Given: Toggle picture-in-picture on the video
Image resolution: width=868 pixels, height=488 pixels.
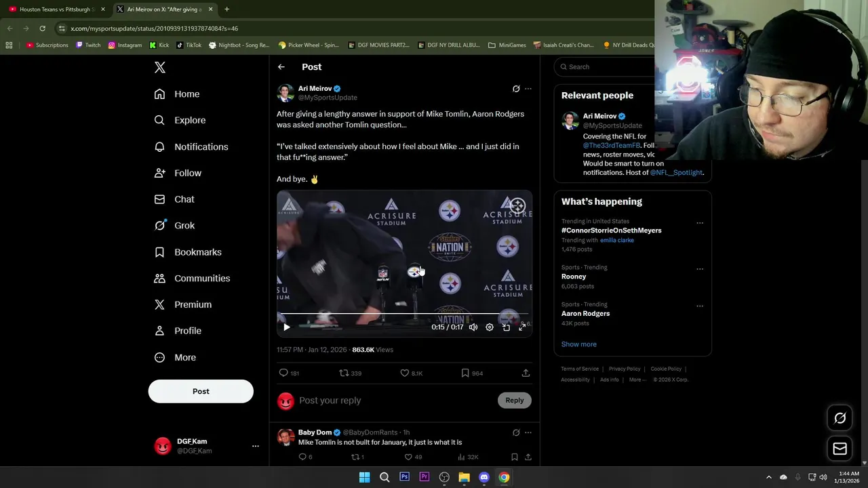Looking at the screenshot, I should (506, 327).
